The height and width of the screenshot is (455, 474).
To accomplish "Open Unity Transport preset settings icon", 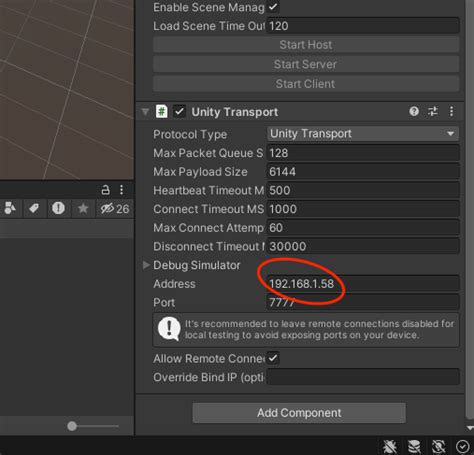I will tap(433, 111).
